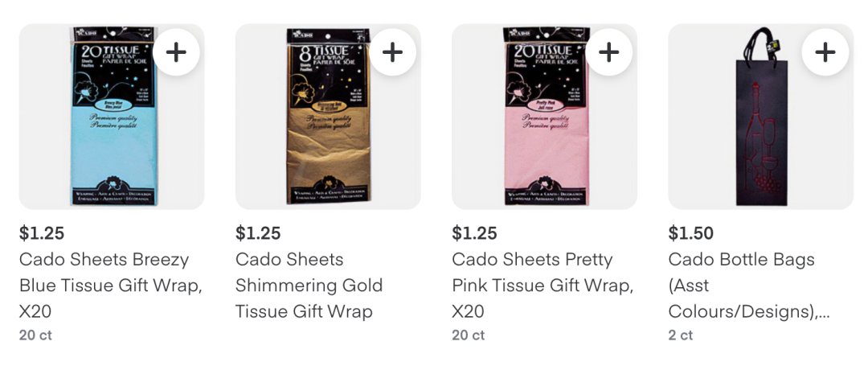Select the $1.25 price of Breezy Blue item
The image size is (868, 366).
42,233
